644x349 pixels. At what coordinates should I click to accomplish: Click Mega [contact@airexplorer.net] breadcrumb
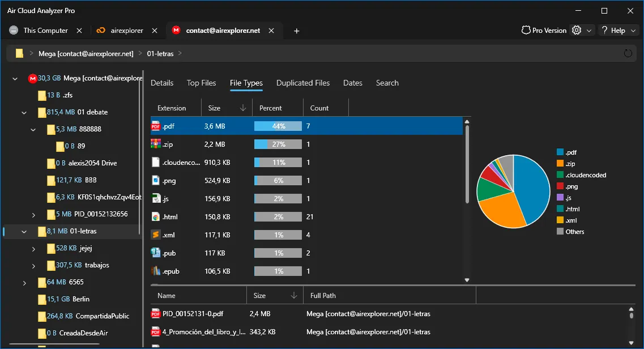click(86, 53)
